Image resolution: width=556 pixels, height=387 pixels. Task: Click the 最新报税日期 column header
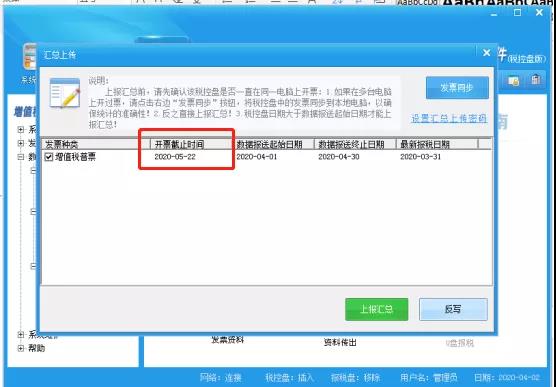pos(437,144)
